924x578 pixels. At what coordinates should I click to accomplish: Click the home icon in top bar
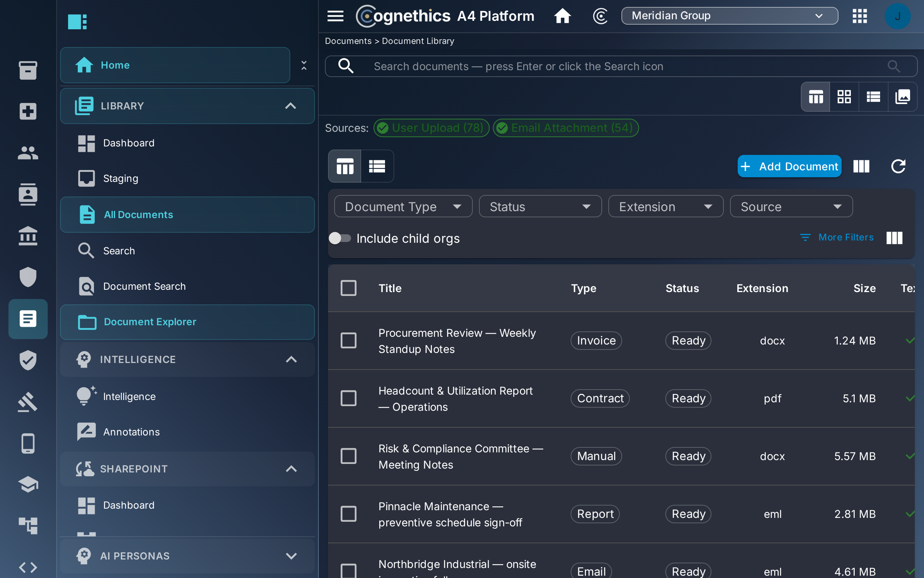[562, 16]
